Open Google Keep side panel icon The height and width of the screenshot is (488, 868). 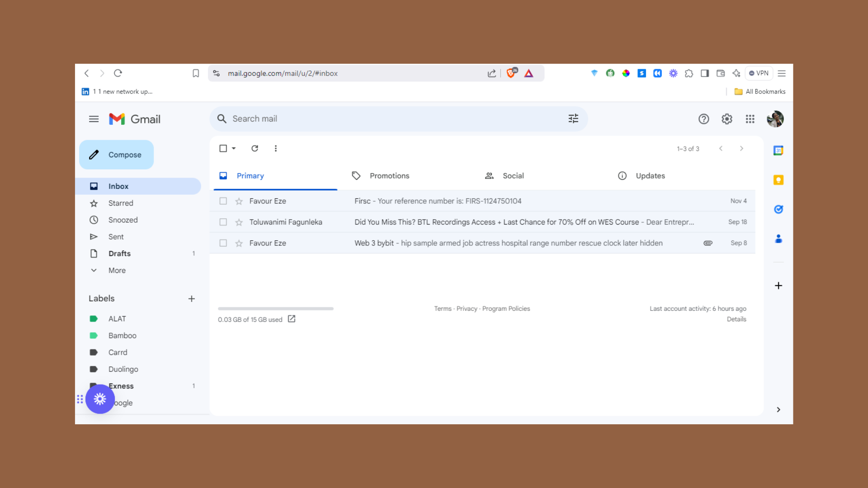(x=778, y=180)
